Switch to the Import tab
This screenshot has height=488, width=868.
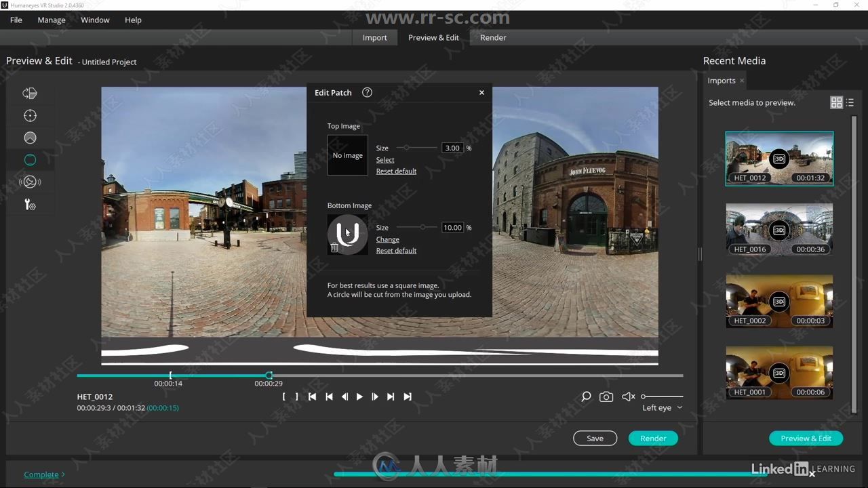coord(374,37)
